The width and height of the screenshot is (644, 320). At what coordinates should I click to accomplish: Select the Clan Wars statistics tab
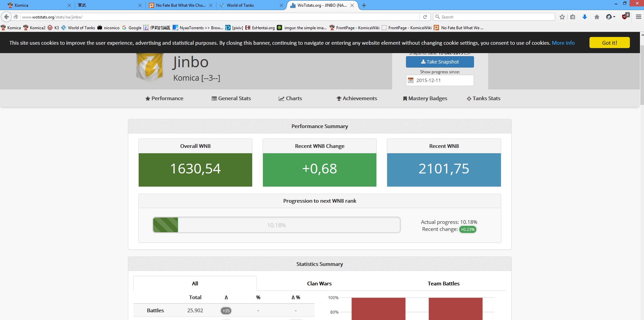[319, 283]
